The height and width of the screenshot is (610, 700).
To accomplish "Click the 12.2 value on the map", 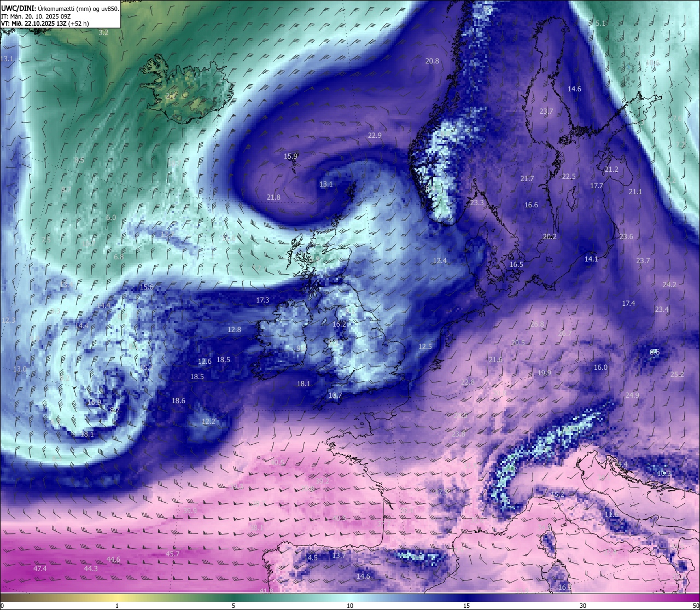I will point(208,421).
